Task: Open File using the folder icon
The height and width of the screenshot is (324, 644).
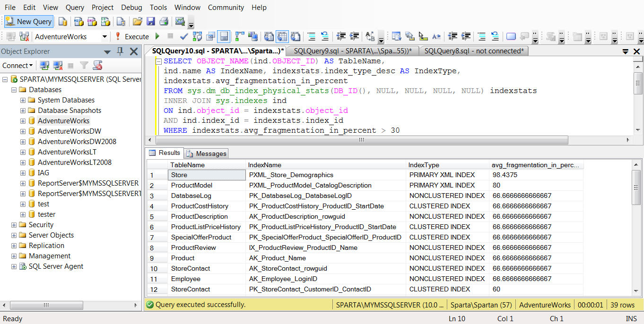Action: (137, 21)
